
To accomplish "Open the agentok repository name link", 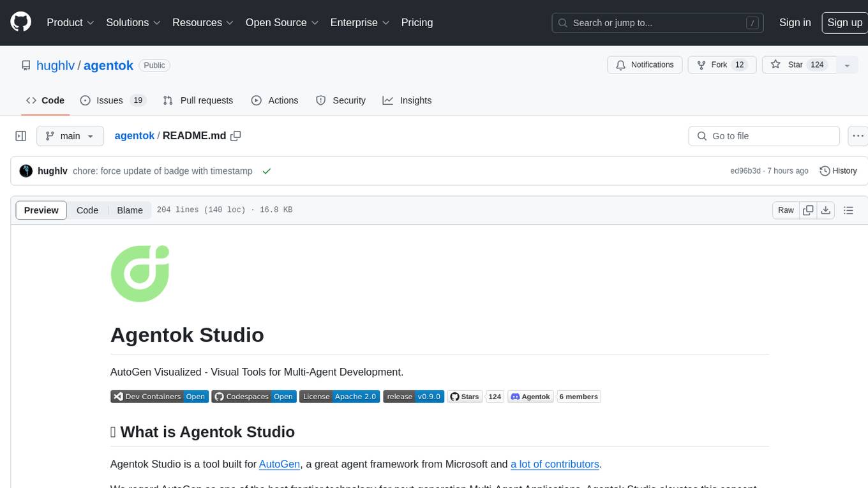I will coord(108,65).
